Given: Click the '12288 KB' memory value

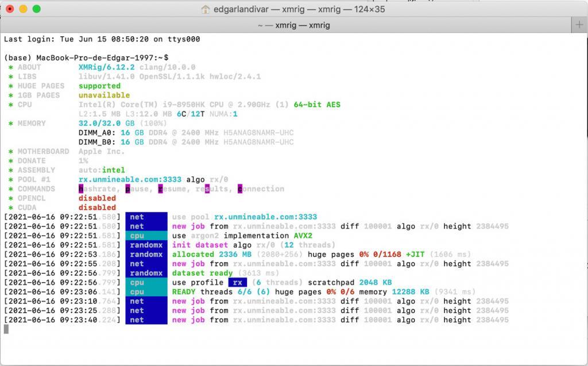Looking at the screenshot, I should [x=411, y=292].
